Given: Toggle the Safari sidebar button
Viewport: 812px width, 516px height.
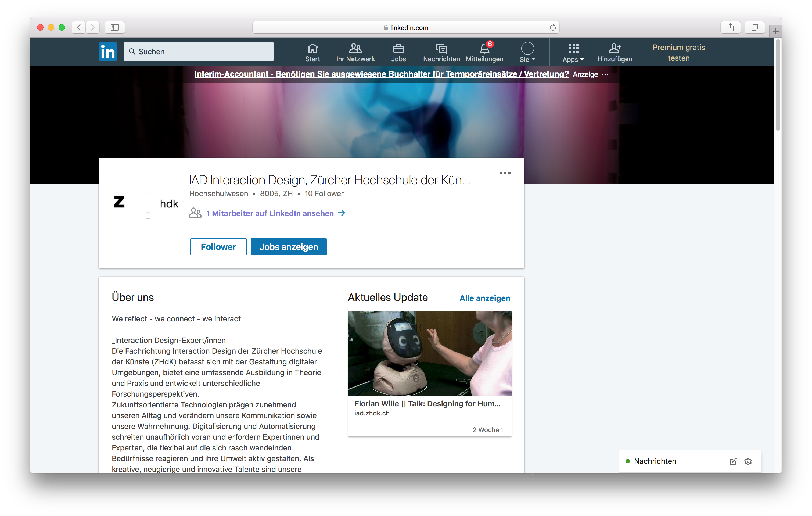Looking at the screenshot, I should pyautogui.click(x=115, y=27).
